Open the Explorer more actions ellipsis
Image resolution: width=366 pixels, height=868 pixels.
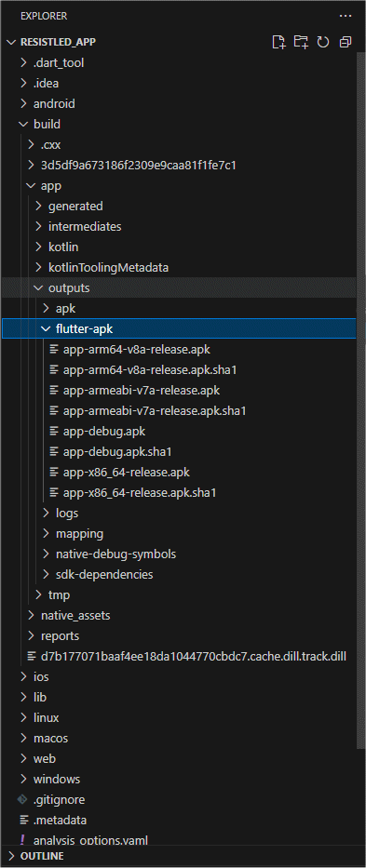346,16
